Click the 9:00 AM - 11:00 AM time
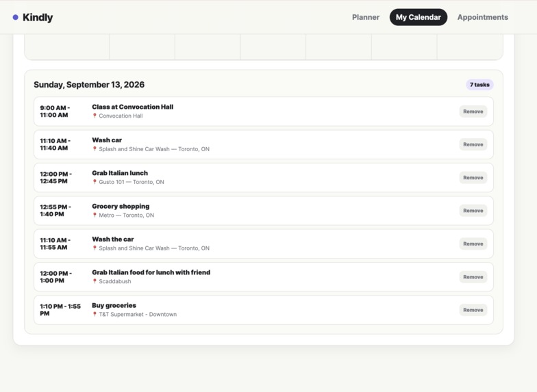537x392 pixels. click(55, 112)
